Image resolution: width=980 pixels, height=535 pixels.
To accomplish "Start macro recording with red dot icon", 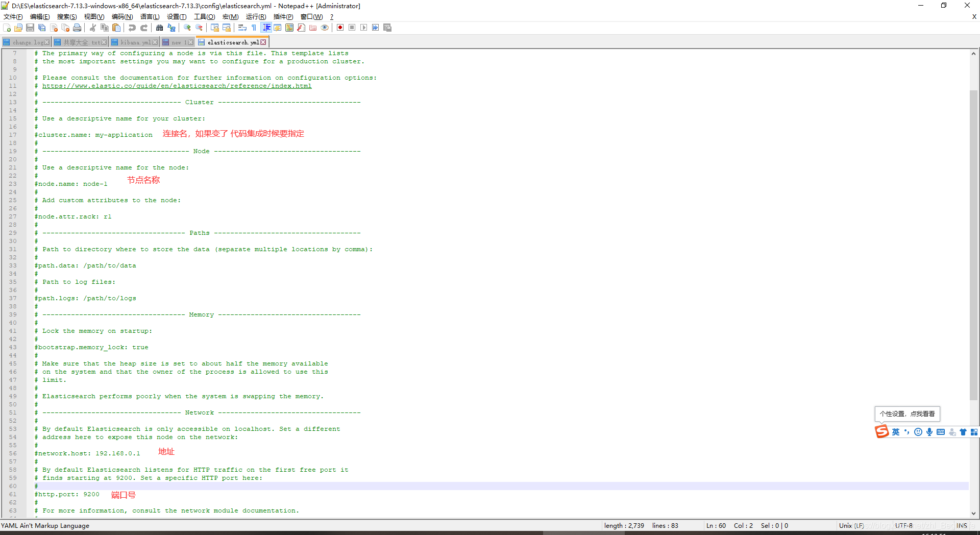I will coord(340,28).
